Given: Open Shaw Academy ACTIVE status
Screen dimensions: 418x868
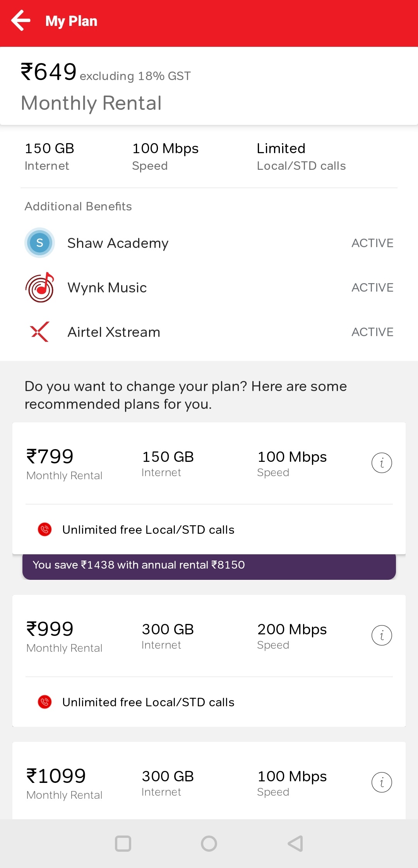Looking at the screenshot, I should click(x=372, y=243).
